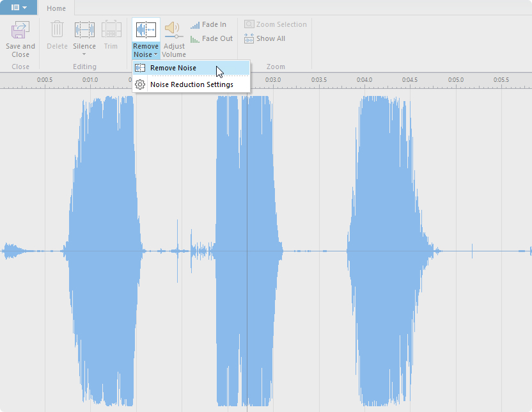Expand the Silence dropdown arrow
Viewport: 532px width, 412px height.
84,54
